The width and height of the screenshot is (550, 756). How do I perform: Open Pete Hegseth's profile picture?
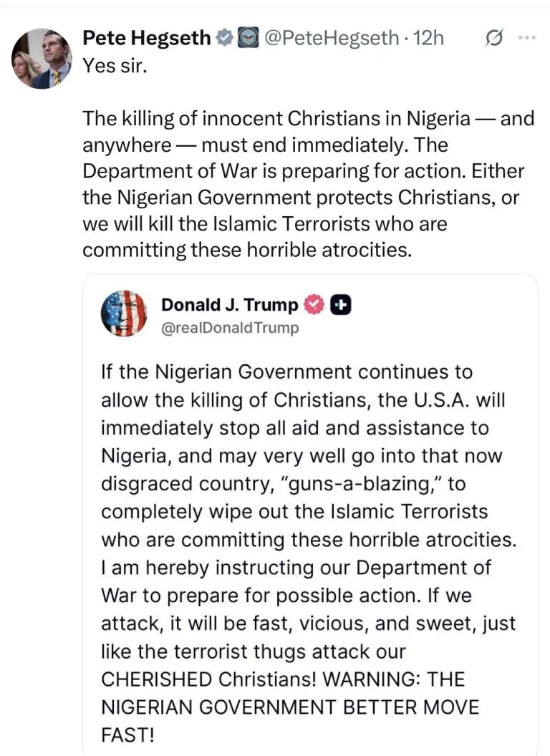pyautogui.click(x=42, y=59)
